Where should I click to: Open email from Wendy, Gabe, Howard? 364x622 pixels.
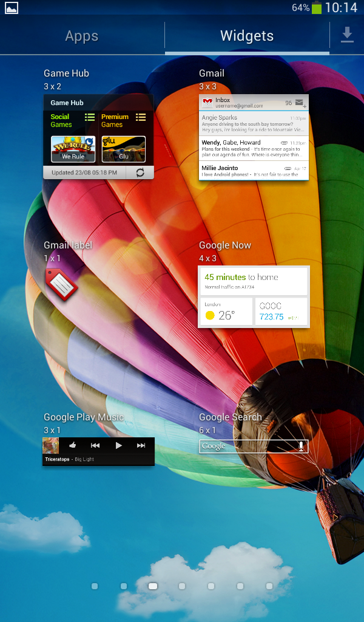click(x=254, y=148)
